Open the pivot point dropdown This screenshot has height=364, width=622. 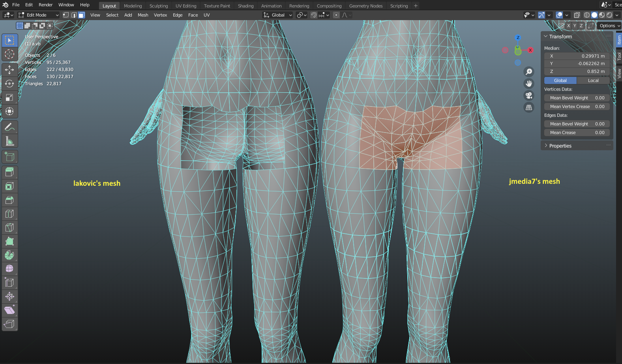(302, 15)
